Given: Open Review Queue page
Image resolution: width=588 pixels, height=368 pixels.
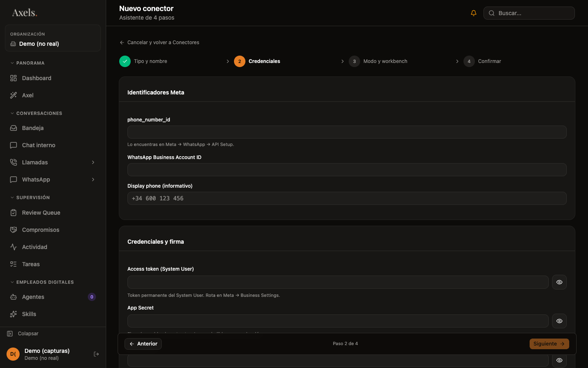Looking at the screenshot, I should coord(53,213).
